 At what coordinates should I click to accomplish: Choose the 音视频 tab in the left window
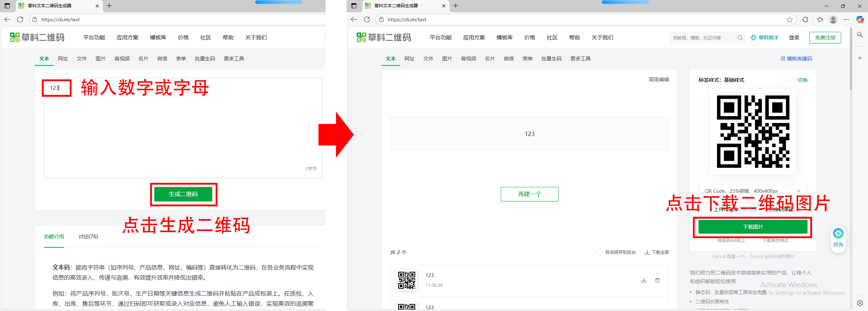coord(122,59)
